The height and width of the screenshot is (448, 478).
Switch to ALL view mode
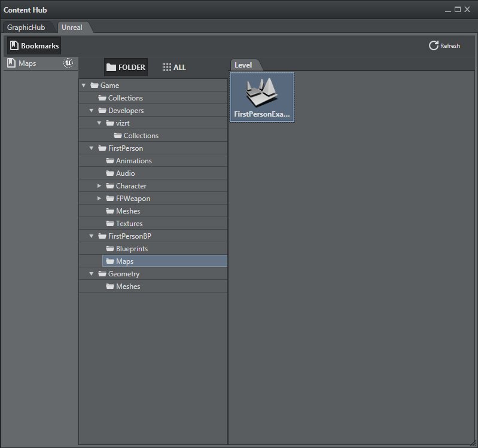click(x=174, y=67)
